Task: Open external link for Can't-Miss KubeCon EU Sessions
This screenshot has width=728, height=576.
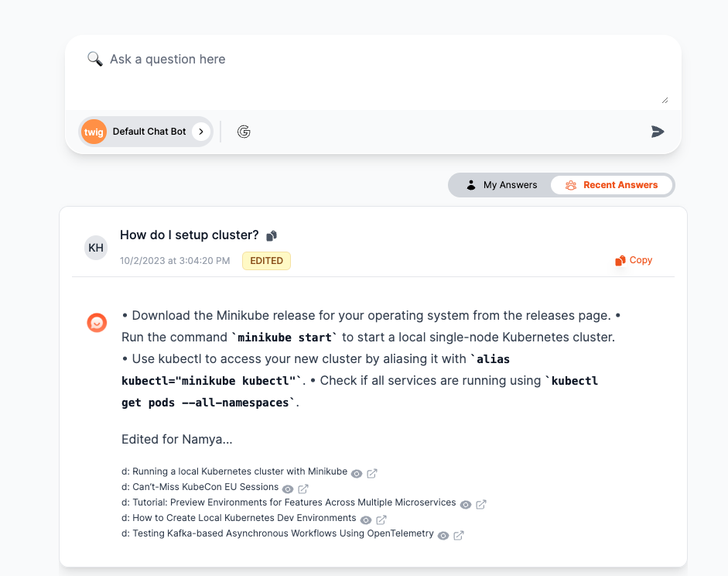Action: (x=303, y=489)
